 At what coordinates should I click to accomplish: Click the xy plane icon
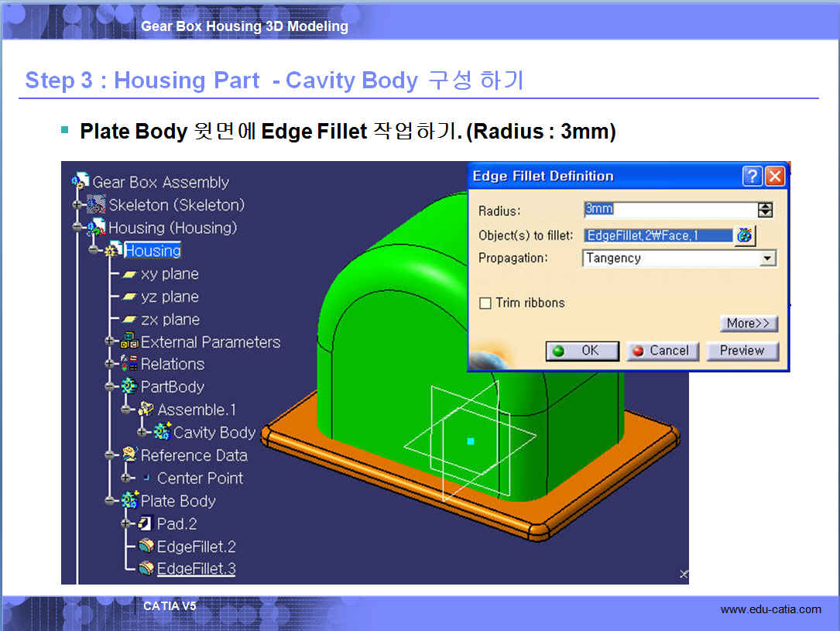click(x=129, y=274)
